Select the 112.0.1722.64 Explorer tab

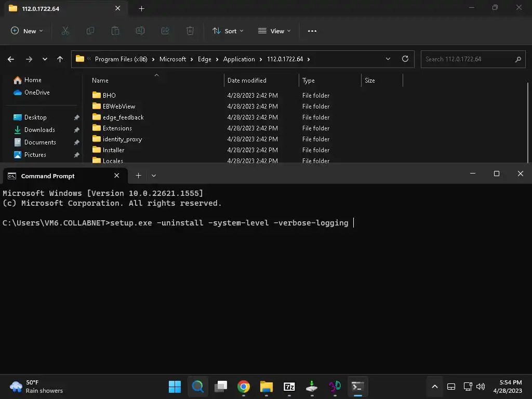(64, 8)
